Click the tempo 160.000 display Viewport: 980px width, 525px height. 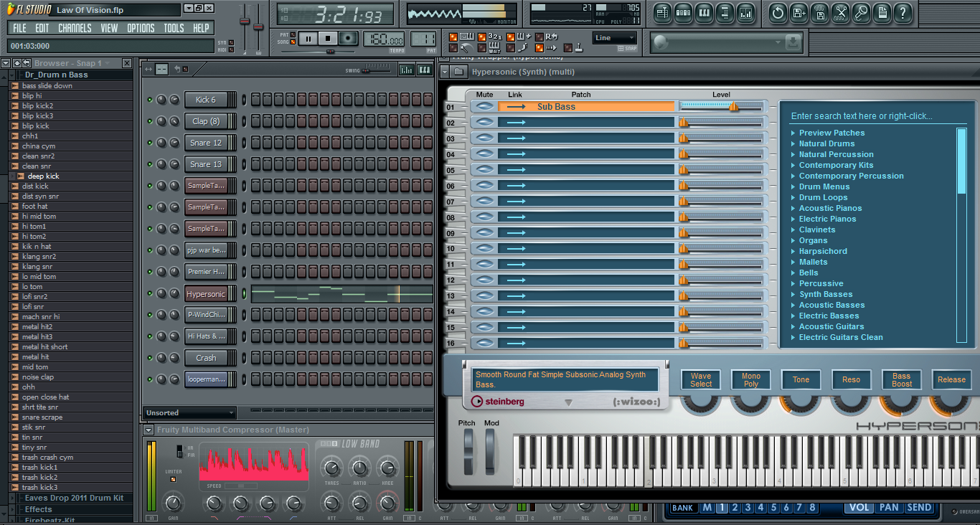click(385, 39)
